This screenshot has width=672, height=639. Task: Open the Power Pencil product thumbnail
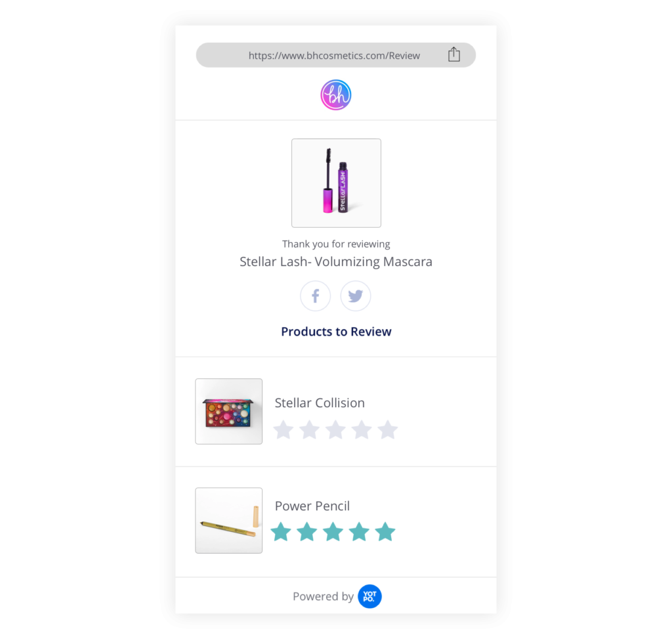tap(229, 520)
